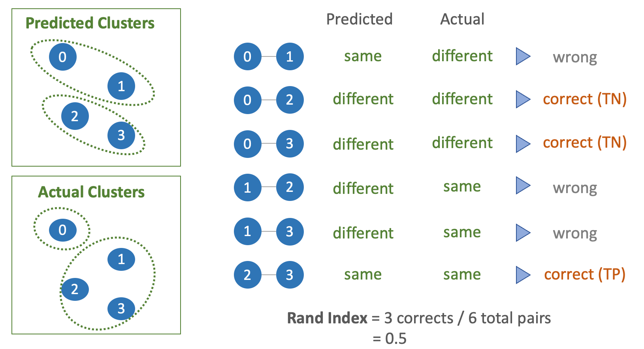Click the "Rand Index" bold text
644x349 pixels.
(327, 318)
